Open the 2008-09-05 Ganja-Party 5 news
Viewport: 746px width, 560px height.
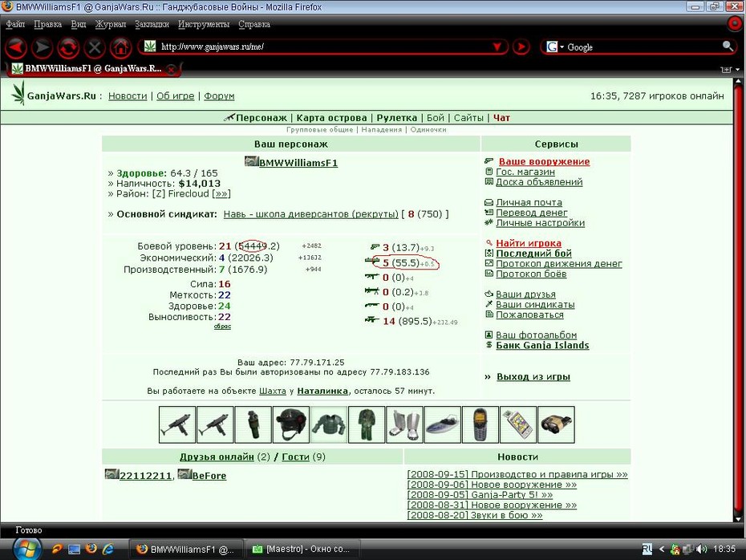(x=480, y=495)
